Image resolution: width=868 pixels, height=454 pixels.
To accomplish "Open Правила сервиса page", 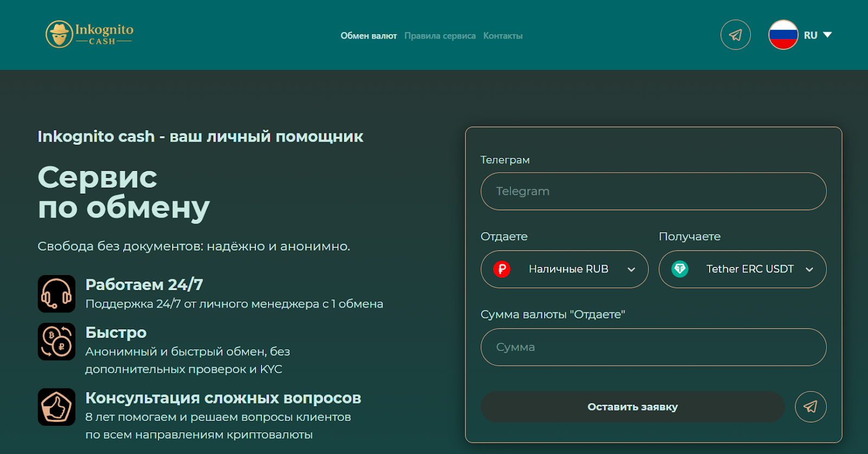I will (440, 36).
